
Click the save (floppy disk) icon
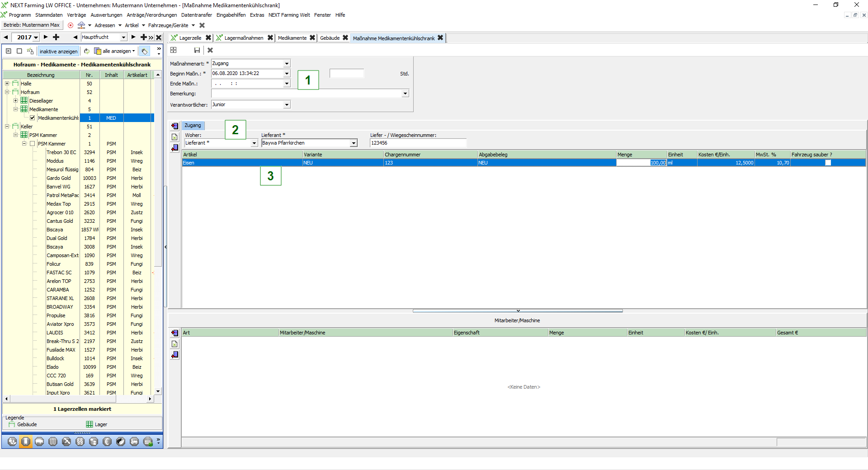click(x=197, y=50)
